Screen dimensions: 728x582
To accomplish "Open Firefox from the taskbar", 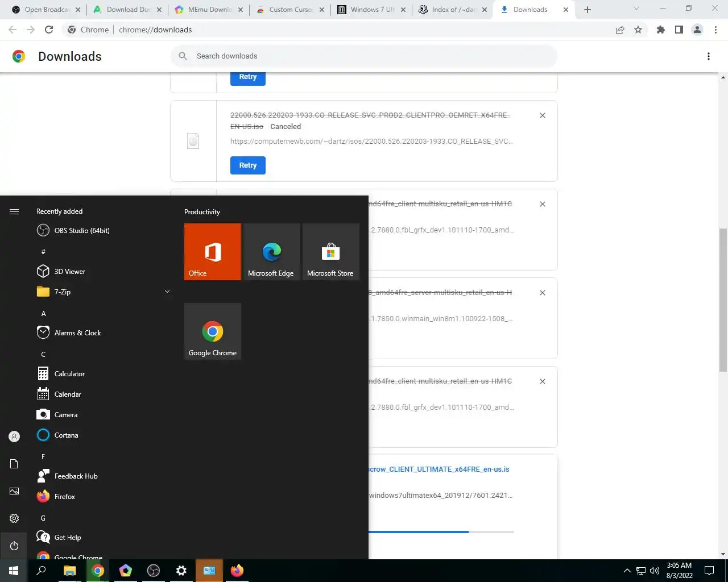I will 237,571.
